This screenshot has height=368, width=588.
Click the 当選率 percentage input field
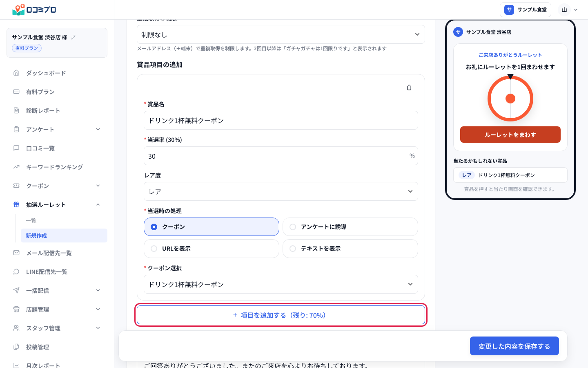pyautogui.click(x=281, y=156)
